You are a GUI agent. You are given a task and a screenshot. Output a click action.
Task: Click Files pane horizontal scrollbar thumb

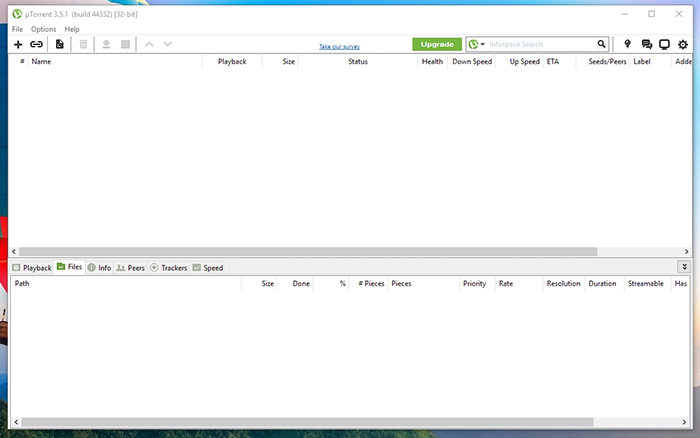tap(308, 422)
